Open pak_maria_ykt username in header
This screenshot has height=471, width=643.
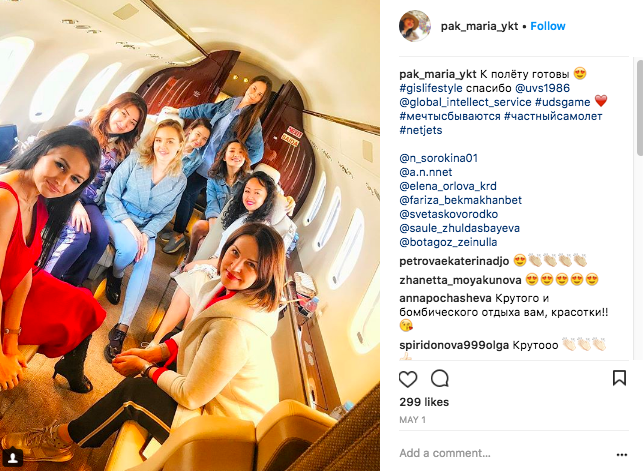(x=479, y=26)
